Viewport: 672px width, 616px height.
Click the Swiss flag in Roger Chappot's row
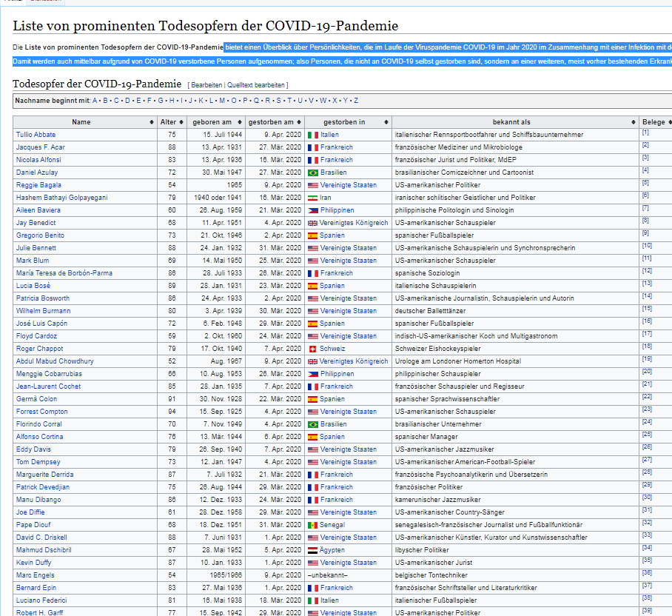312,349
